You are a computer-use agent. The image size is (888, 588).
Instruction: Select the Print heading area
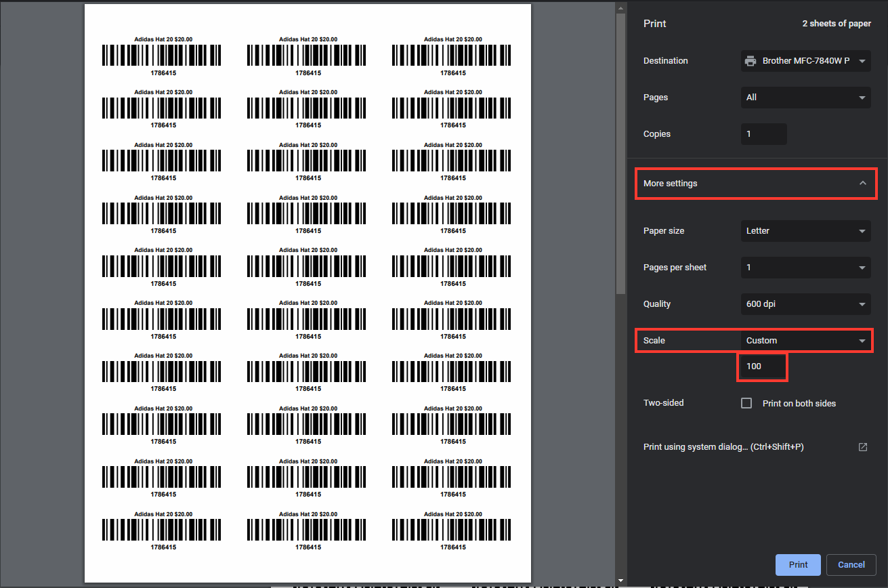coord(654,23)
